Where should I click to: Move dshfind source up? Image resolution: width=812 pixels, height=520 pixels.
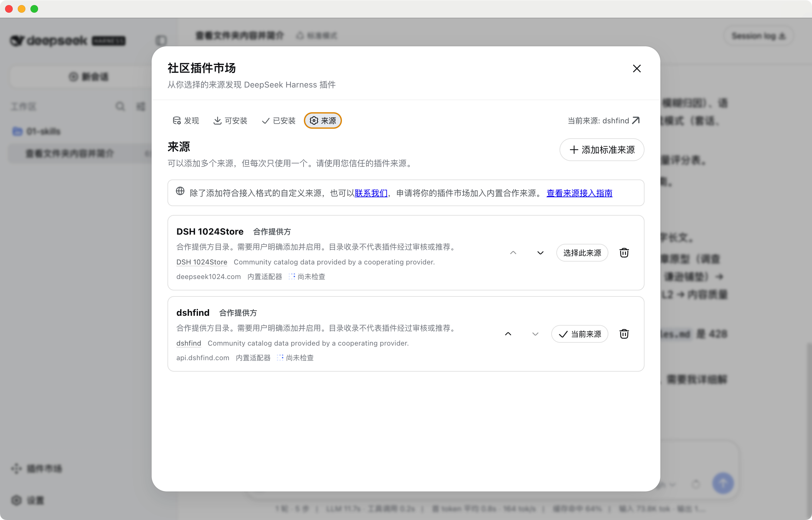coord(508,334)
